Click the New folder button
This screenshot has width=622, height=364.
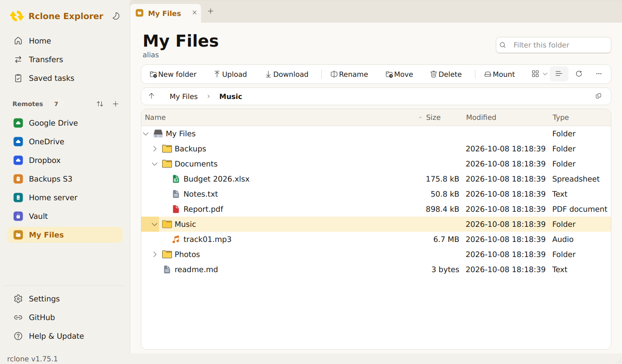[x=173, y=74]
